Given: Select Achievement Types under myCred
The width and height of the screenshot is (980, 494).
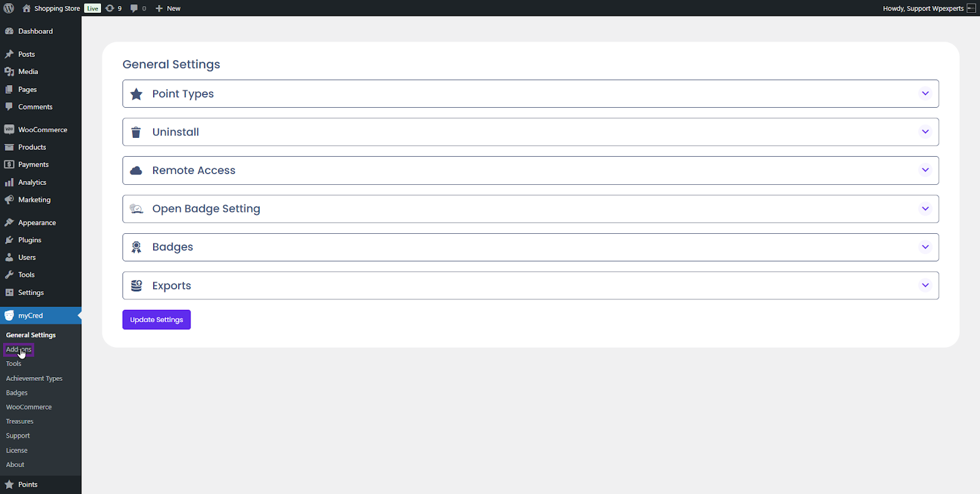Looking at the screenshot, I should [34, 378].
